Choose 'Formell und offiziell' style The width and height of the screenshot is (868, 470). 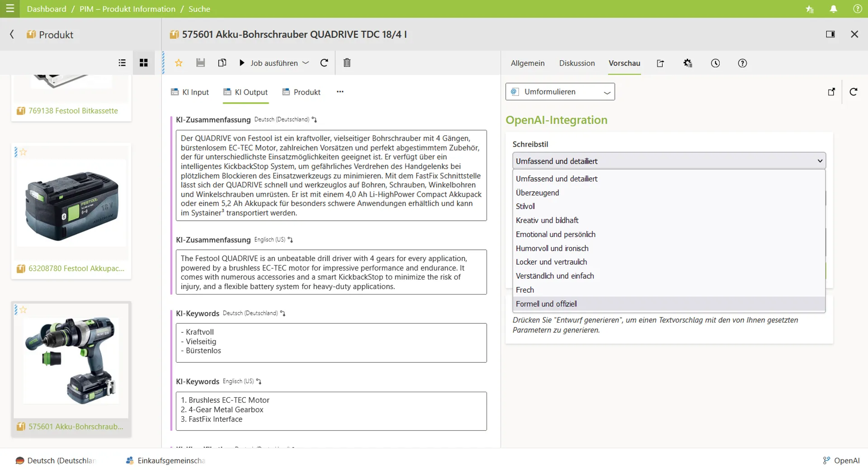(x=669, y=304)
